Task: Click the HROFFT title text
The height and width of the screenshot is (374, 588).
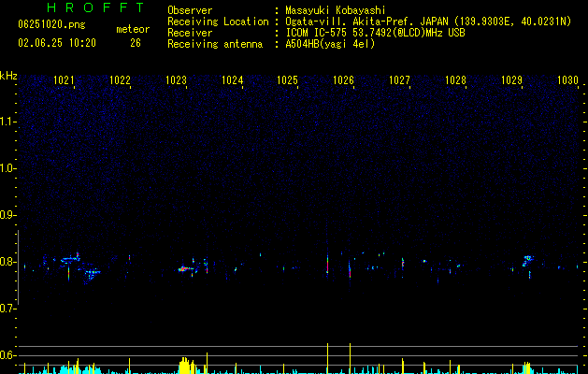Action: [96, 7]
